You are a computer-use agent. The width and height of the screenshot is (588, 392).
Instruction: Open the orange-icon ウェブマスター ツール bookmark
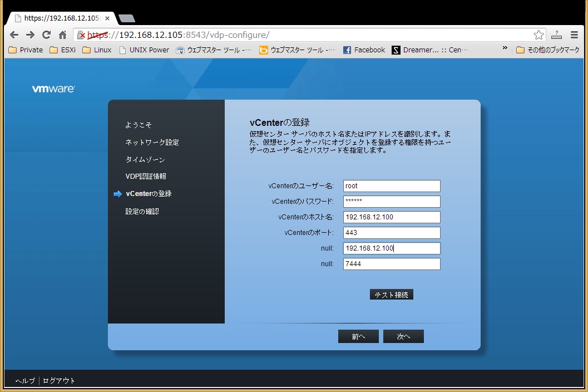pos(297,50)
